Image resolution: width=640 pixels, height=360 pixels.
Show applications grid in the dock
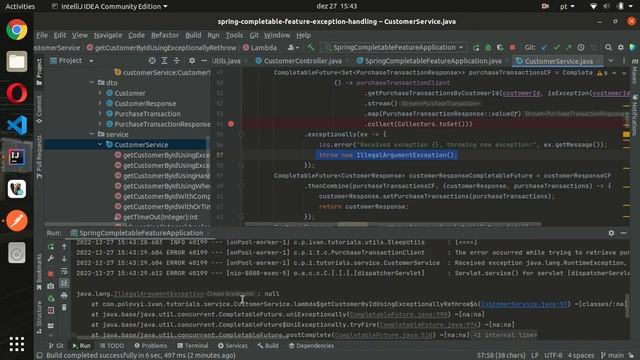pos(16,344)
